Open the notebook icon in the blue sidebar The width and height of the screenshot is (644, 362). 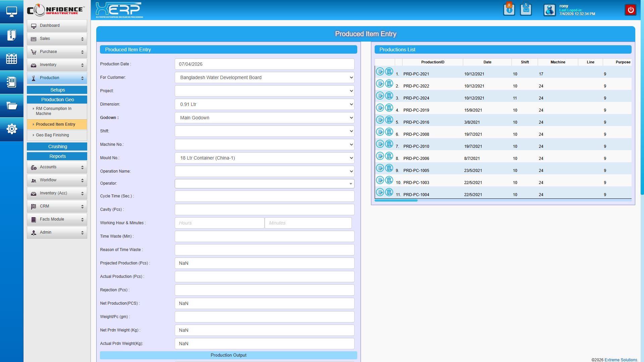click(x=12, y=82)
